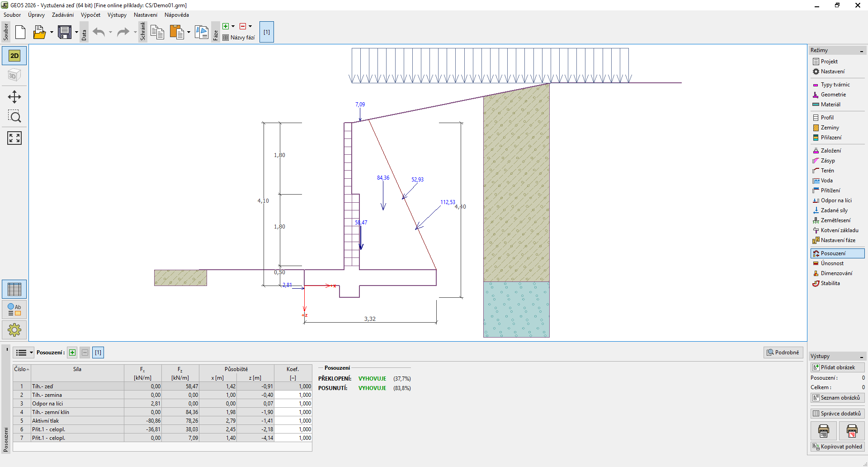
Task: Toggle the table view panel button
Action: [x=14, y=289]
